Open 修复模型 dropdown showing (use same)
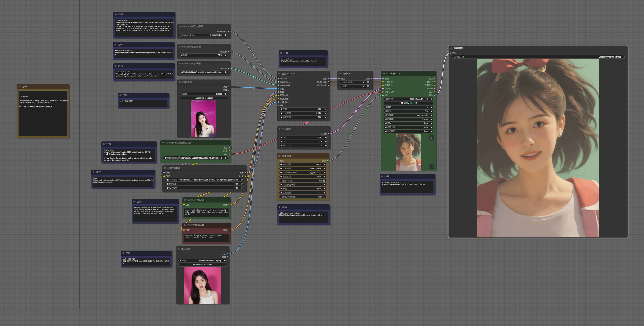Screen dimensions: 644x326 [303, 169]
